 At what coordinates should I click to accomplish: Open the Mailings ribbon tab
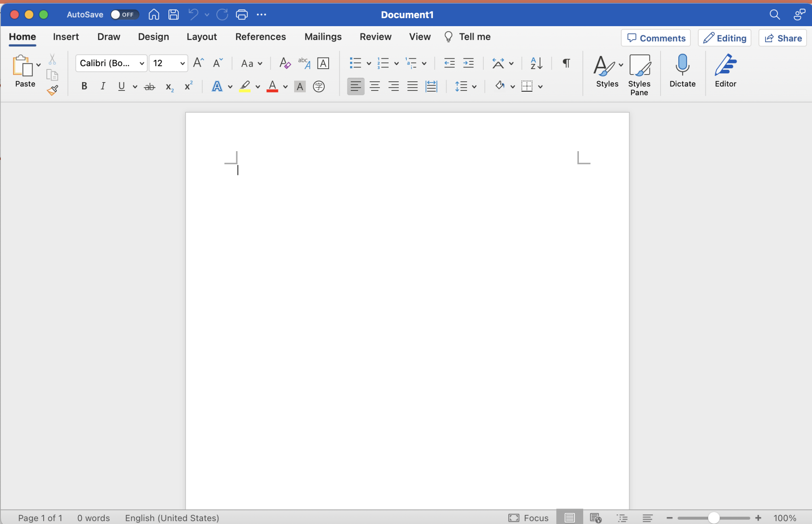click(x=323, y=36)
